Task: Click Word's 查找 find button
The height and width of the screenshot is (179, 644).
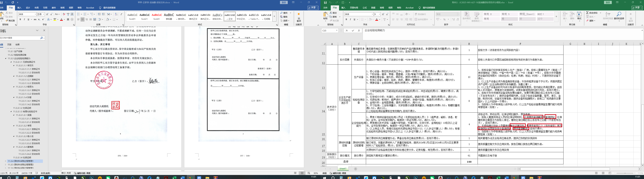Action: (284, 13)
